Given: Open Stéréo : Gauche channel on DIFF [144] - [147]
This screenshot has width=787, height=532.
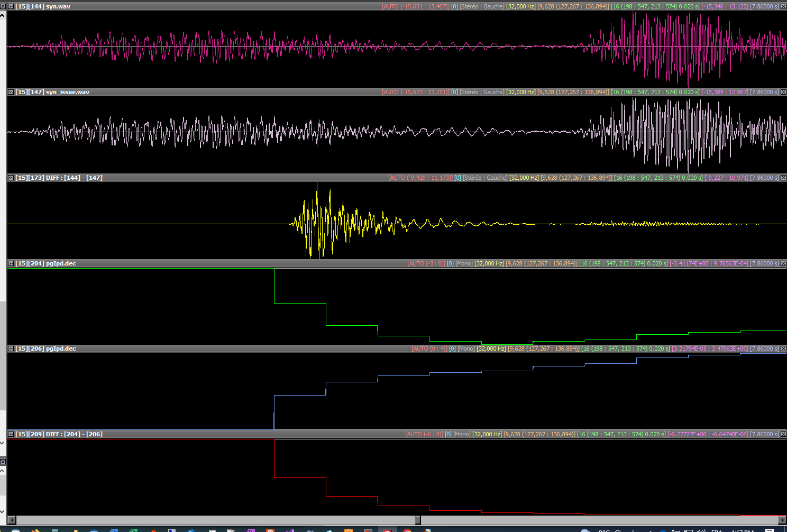Looking at the screenshot, I should pyautogui.click(x=484, y=178).
